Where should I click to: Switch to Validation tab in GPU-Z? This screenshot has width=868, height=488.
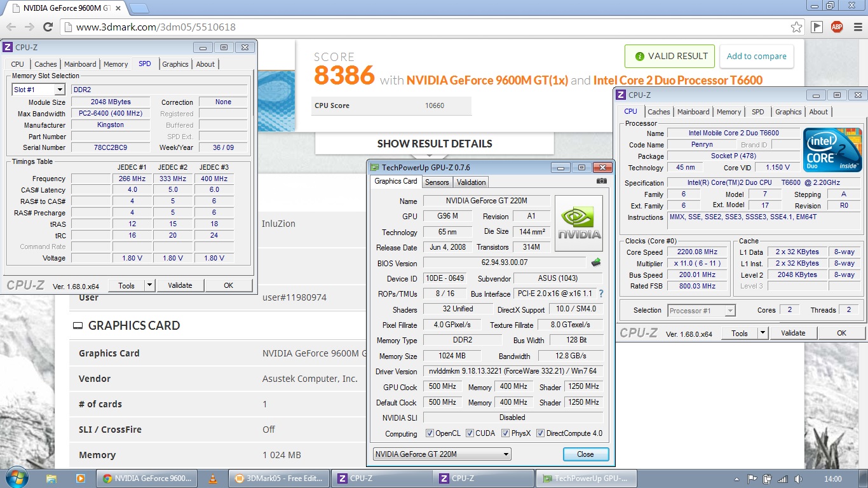coord(471,182)
